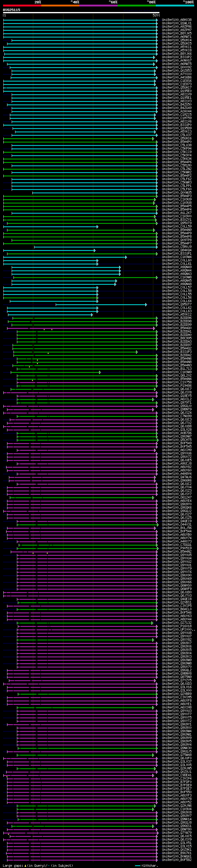Viewport: 197px width, 868px height.
Task: Select hit UniRef100_C1MZI5
Action: pyautogui.click(x=177, y=115)
